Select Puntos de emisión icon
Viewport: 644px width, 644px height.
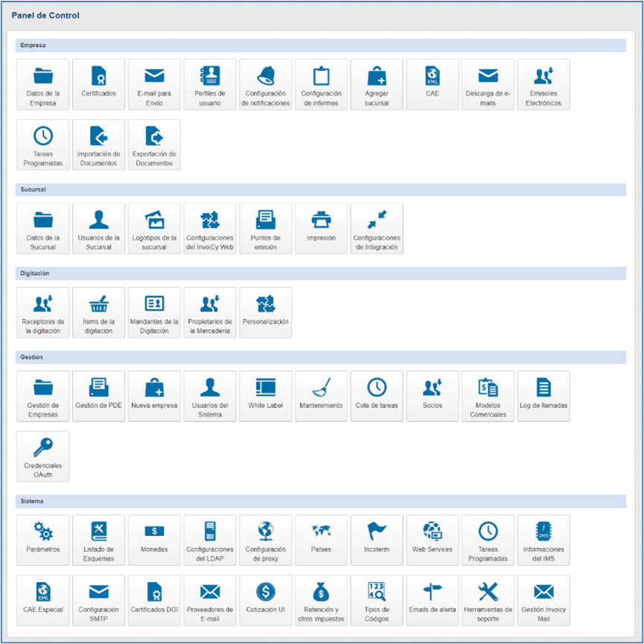tap(266, 220)
